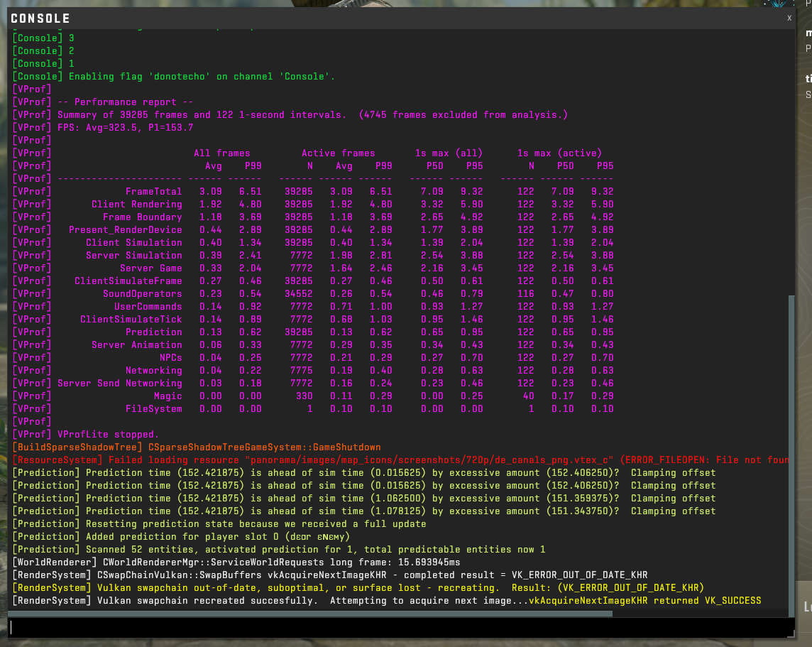Click the yellow 'Vulkan swapchain out-of-date' line
Screen dimensions: 812x647
tap(358, 588)
